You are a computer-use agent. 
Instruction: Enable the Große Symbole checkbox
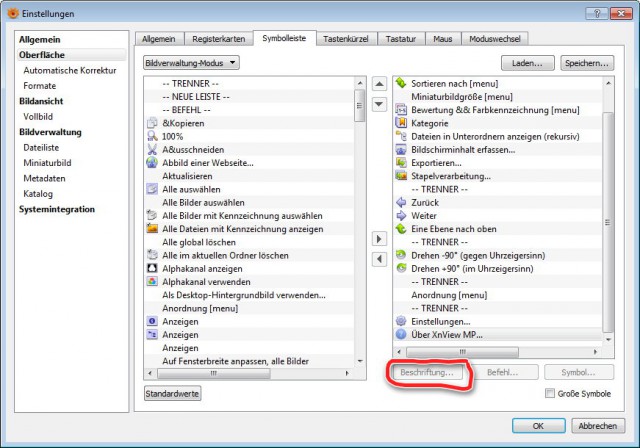pyautogui.click(x=550, y=393)
